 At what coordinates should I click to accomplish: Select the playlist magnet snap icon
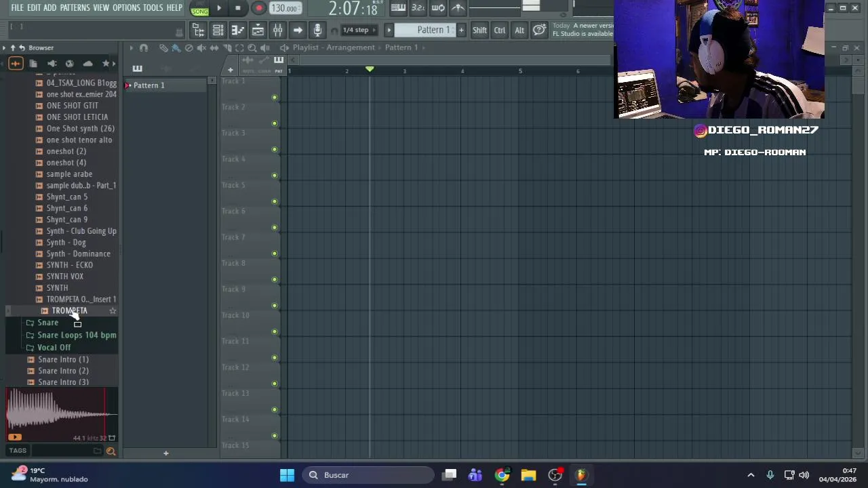144,47
